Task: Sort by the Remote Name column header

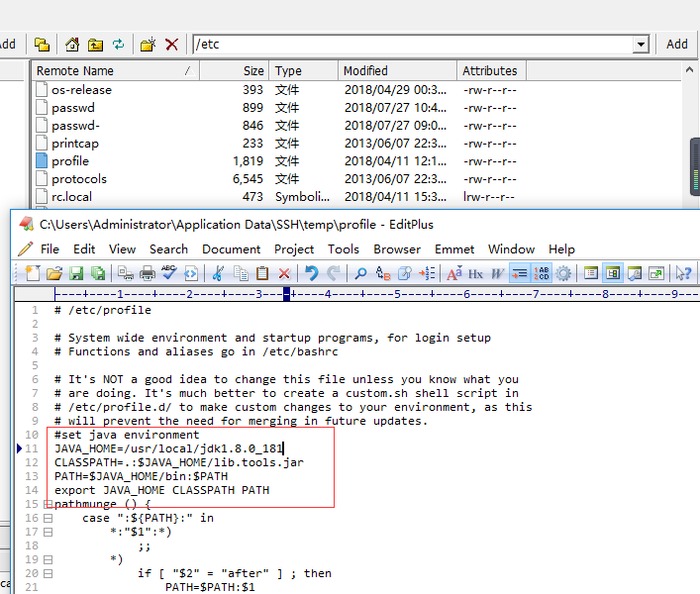Action: coord(115,71)
